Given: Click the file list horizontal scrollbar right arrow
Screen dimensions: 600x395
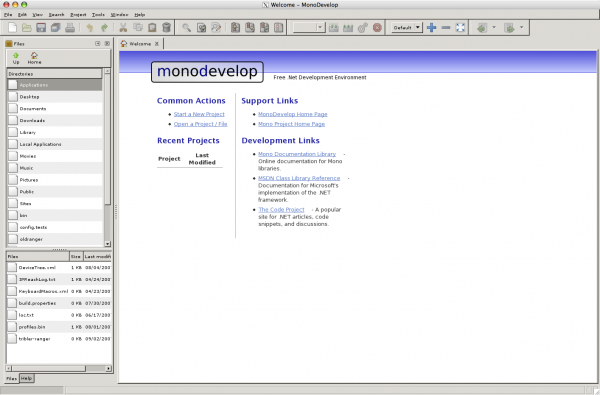Looking at the screenshot, I should (108, 368).
